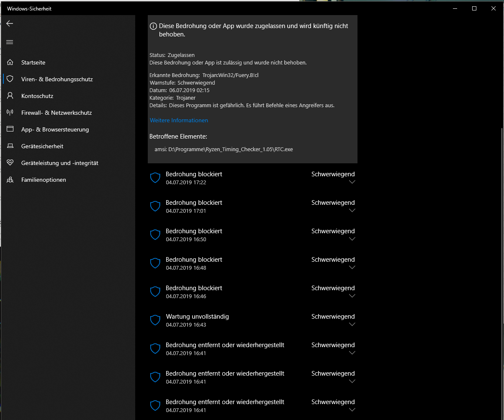This screenshot has height=420, width=504.
Task: Click the Gerätesicherheit laptop icon
Action: 10,146
